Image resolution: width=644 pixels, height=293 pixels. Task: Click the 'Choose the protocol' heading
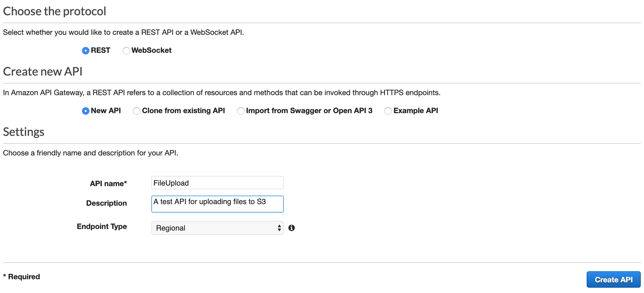54,11
